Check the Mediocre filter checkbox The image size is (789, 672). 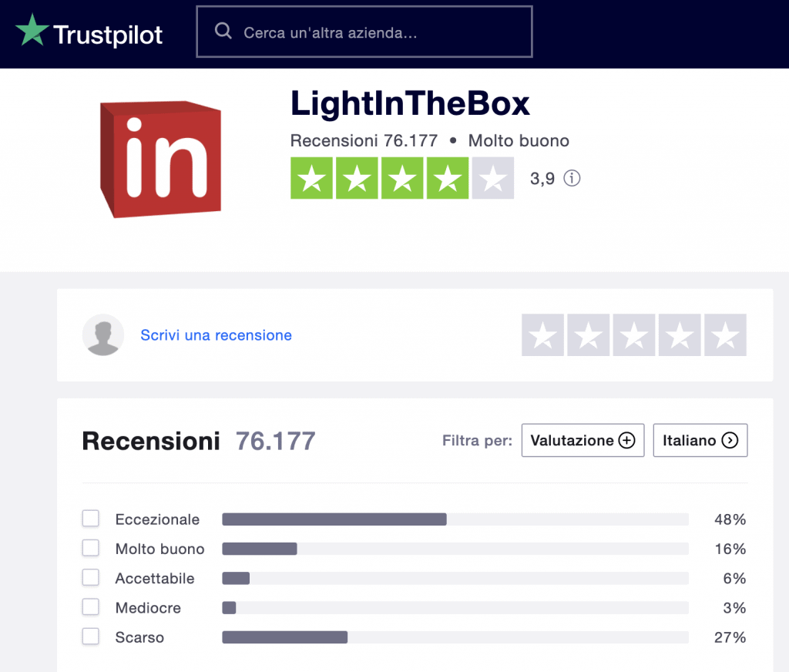coord(91,607)
